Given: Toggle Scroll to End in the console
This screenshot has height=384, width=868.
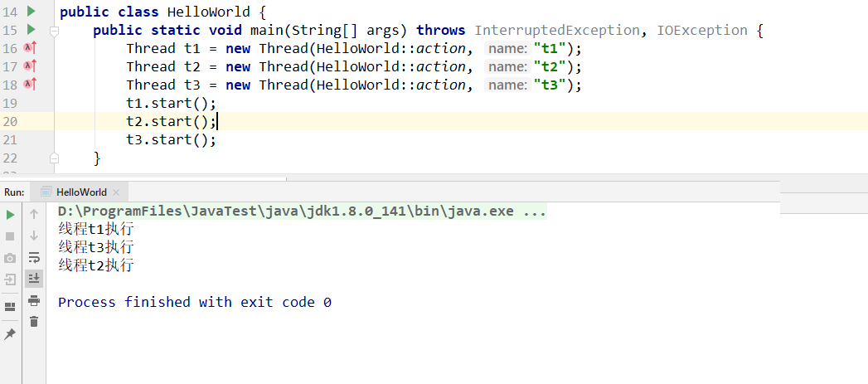Looking at the screenshot, I should pos(34,278).
